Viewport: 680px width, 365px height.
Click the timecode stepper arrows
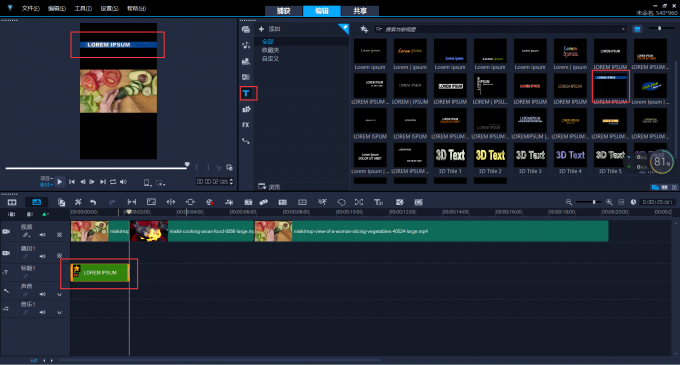tap(231, 182)
